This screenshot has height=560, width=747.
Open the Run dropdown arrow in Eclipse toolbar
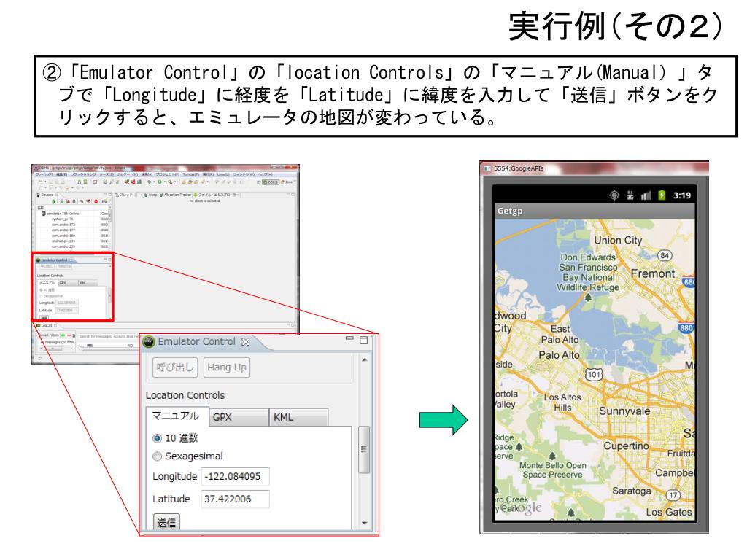(x=165, y=182)
